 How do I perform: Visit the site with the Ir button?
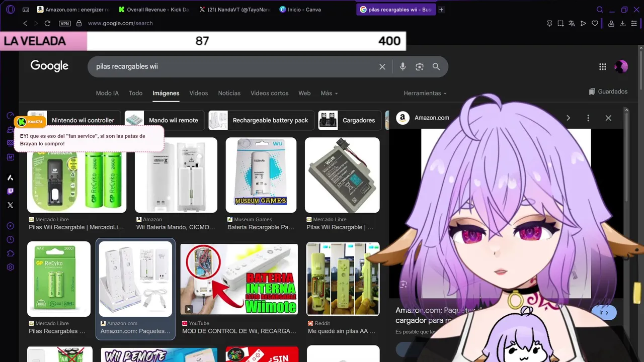click(x=604, y=312)
